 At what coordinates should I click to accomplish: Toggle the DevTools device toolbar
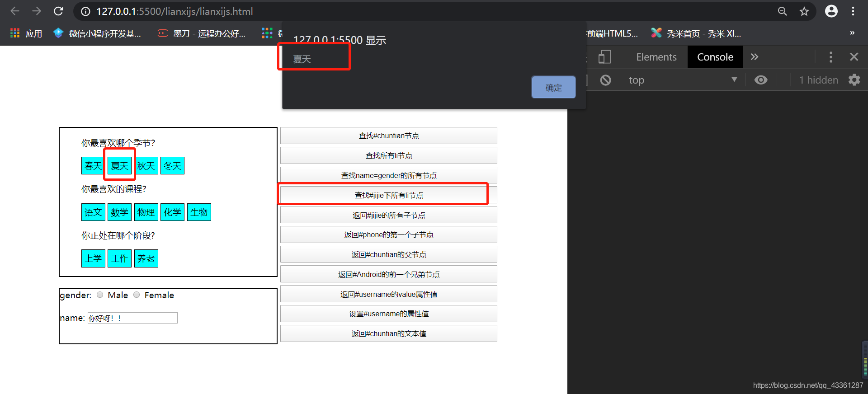tap(604, 57)
